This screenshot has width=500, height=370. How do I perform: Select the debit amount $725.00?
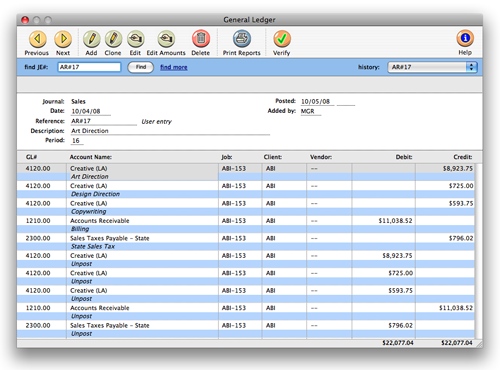(401, 273)
